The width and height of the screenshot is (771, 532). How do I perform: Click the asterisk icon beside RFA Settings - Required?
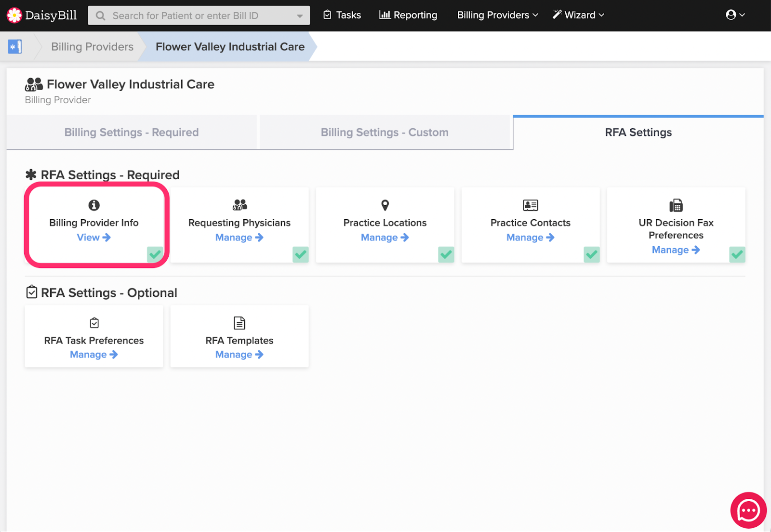(31, 174)
